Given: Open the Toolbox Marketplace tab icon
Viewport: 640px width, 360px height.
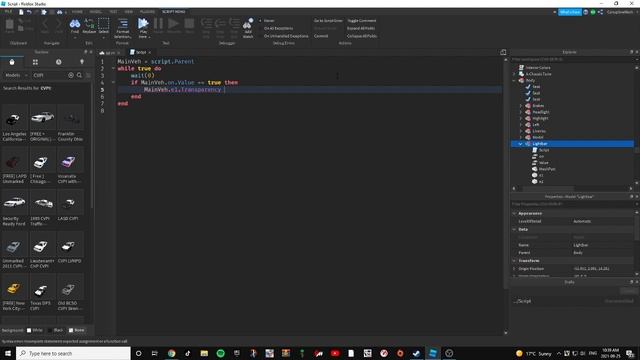Looking at the screenshot, I should click(12, 62).
